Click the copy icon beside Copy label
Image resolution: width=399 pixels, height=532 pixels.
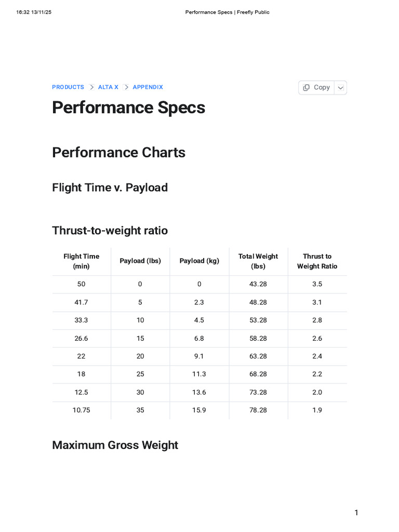click(306, 87)
